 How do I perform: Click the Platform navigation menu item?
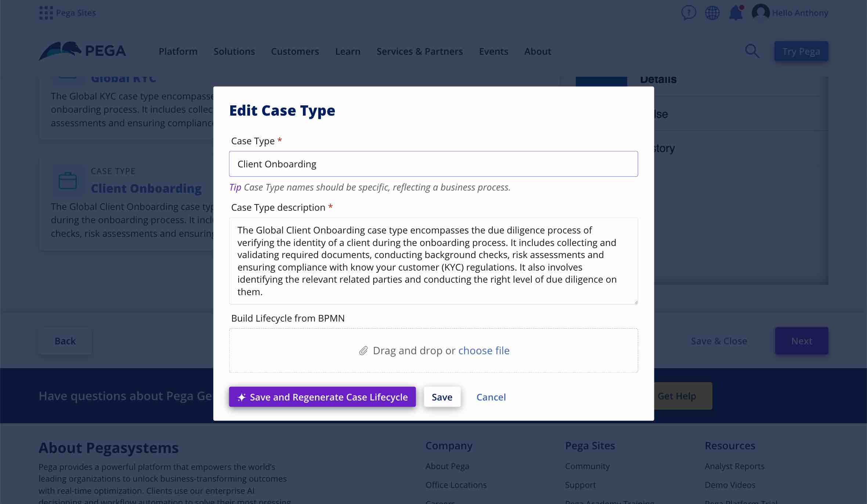[x=178, y=50]
